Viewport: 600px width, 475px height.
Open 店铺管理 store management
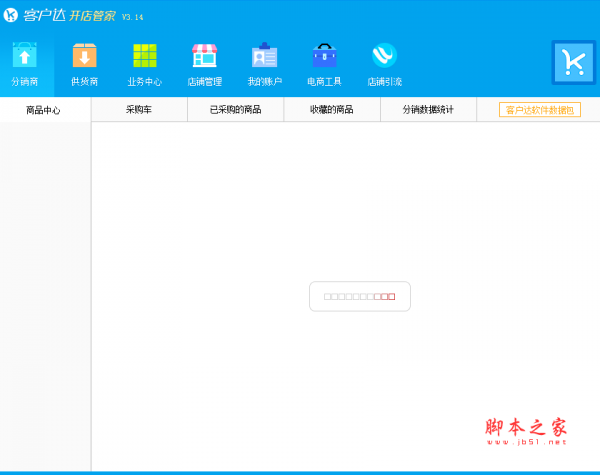click(x=204, y=64)
